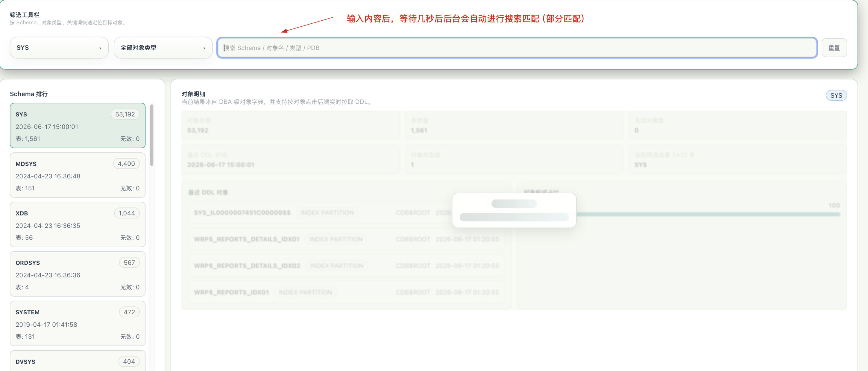The image size is (868, 371).
Task: Click the 1,044 count badge on XDB
Action: pos(127,213)
